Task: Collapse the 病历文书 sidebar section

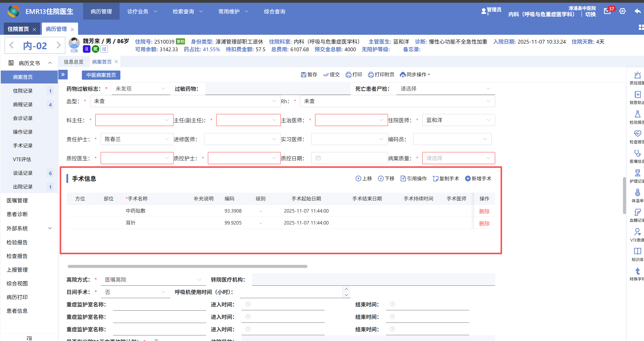Action: coord(50,63)
